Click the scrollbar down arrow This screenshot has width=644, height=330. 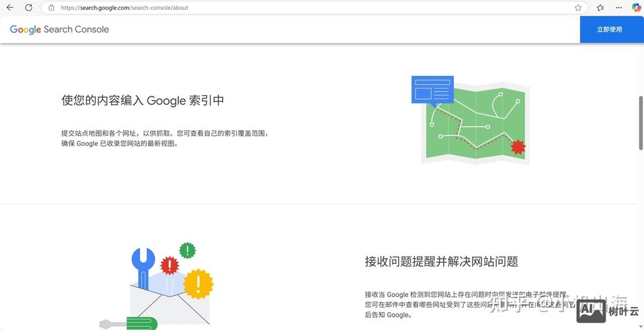point(641,327)
